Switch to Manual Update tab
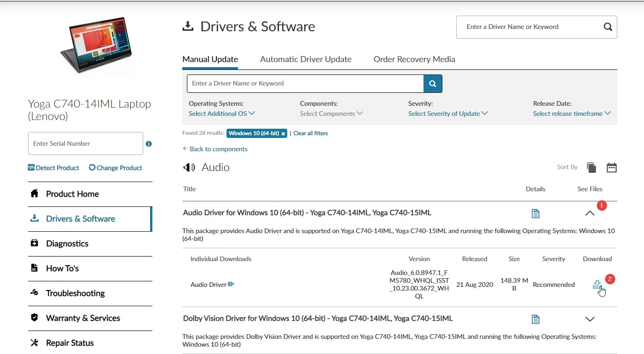 (x=210, y=59)
